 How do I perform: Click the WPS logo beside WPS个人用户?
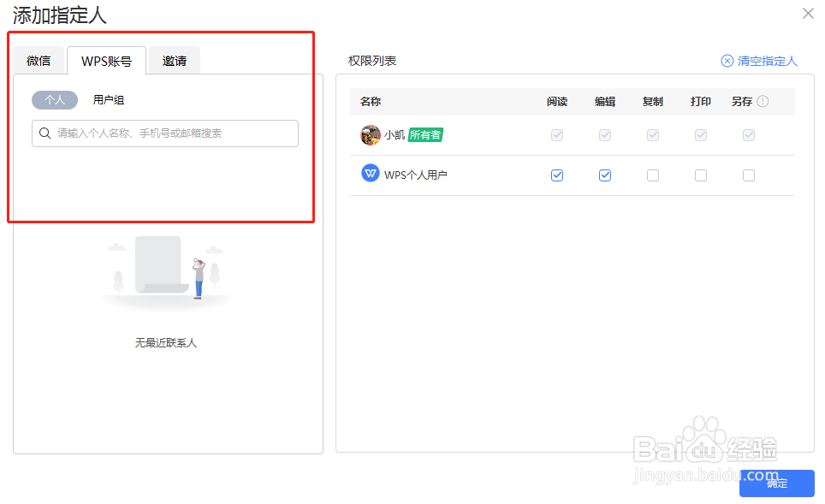(370, 175)
